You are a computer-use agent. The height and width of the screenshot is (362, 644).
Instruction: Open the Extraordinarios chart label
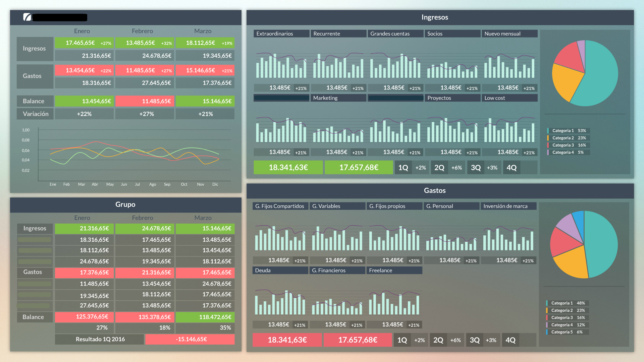tap(281, 34)
